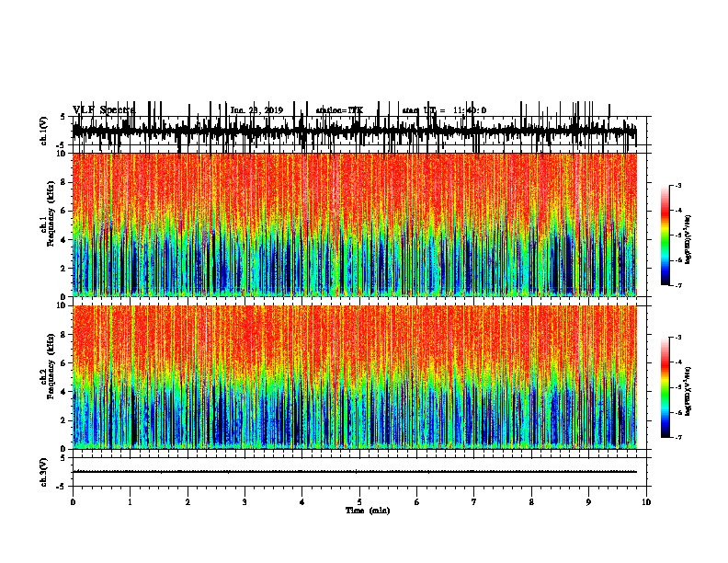Click inside the ch.1 spectrogram panel
The width and height of the screenshot is (728, 563).
click(x=355, y=224)
